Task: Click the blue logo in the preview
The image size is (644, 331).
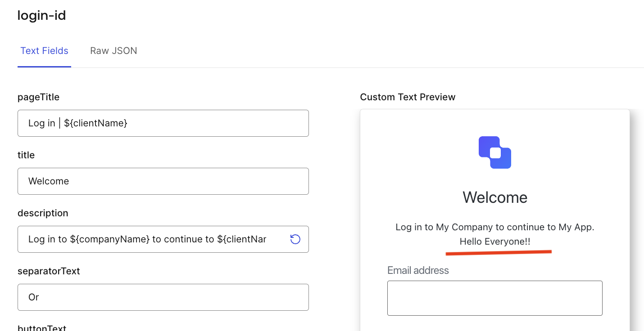Action: point(494,152)
